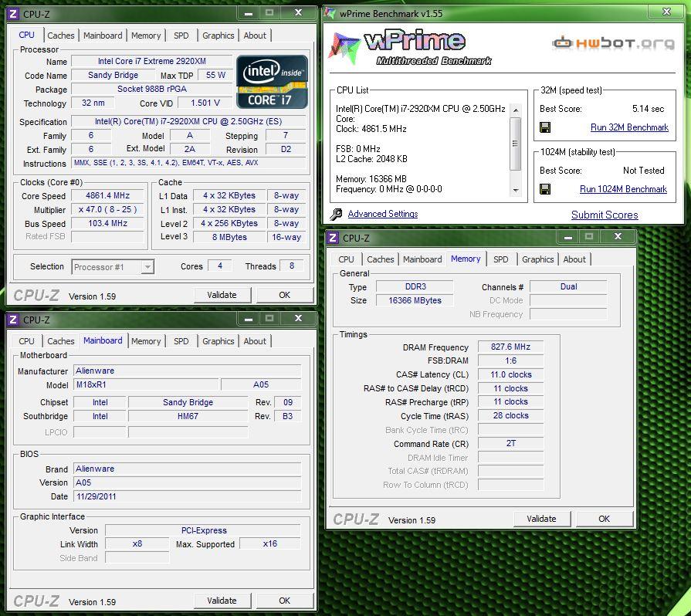This screenshot has width=691, height=616.
Task: Open Graphics tab in the Mainboard window
Action: click(218, 341)
